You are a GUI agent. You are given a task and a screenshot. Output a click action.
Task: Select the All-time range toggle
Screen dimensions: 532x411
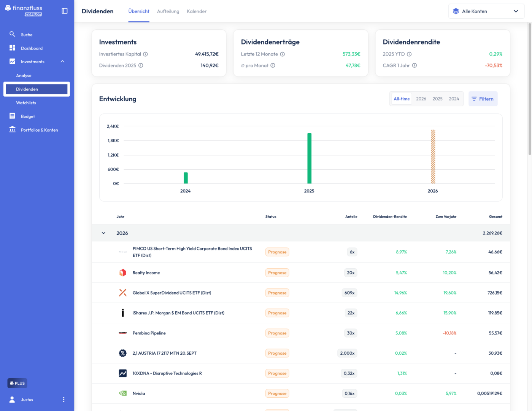402,99
